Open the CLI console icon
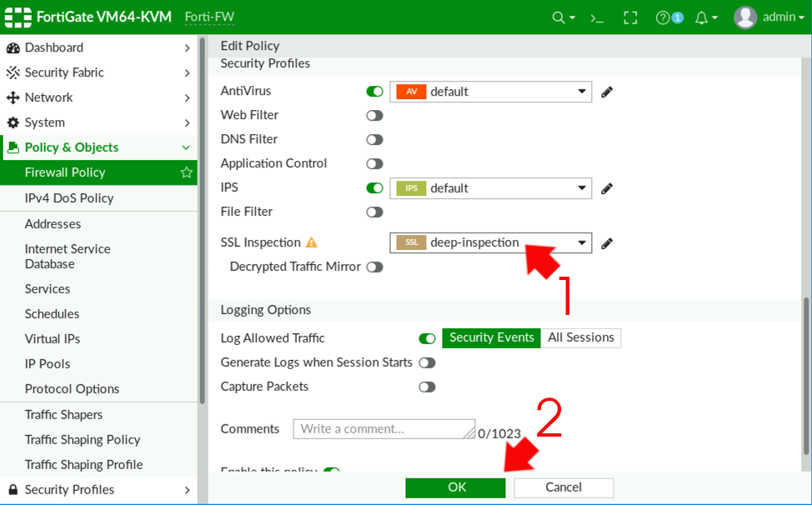 click(x=597, y=18)
